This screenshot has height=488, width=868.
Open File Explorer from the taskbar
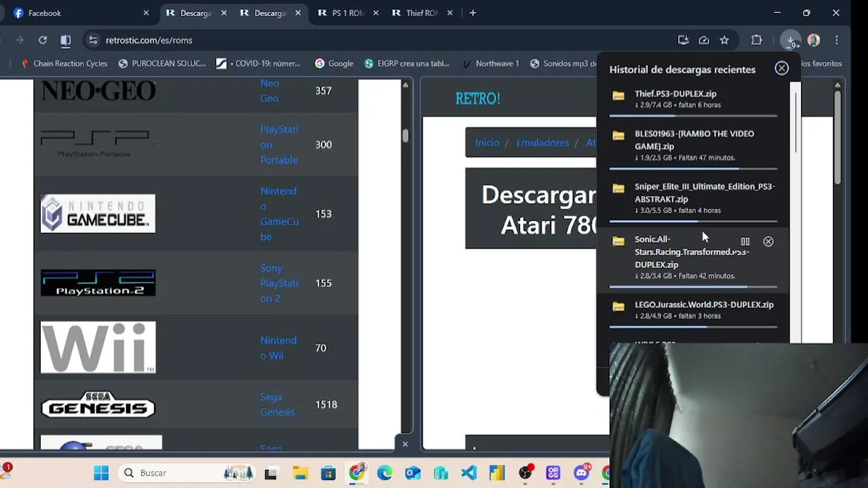tap(300, 473)
